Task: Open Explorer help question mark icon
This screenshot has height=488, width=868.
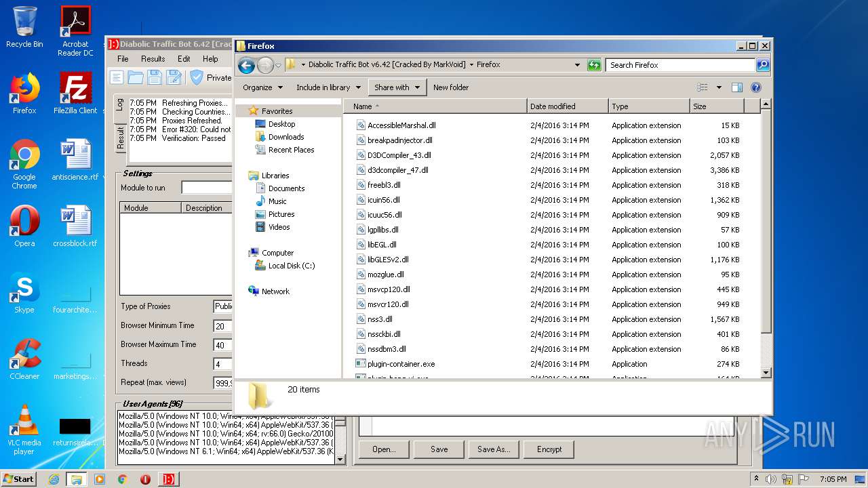Action: 756,87
